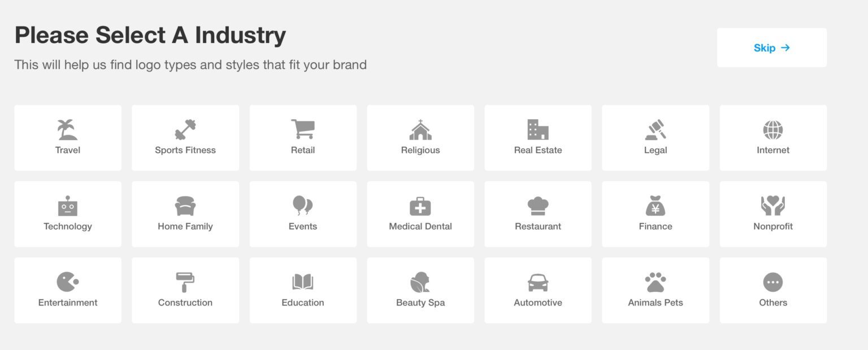Choose the Nonprofit industry card
Image resolution: width=868 pixels, height=350 pixels.
[773, 214]
